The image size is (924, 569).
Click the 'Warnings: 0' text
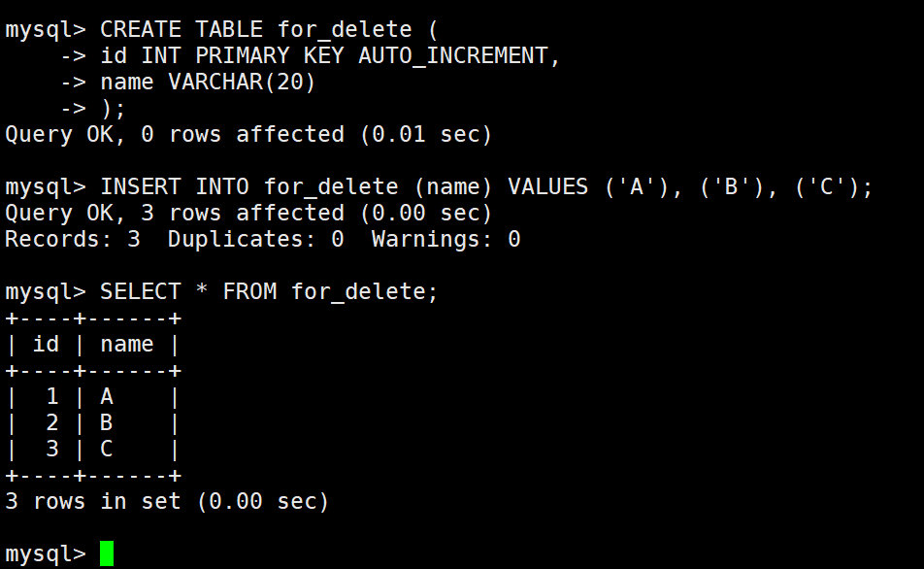pos(445,240)
